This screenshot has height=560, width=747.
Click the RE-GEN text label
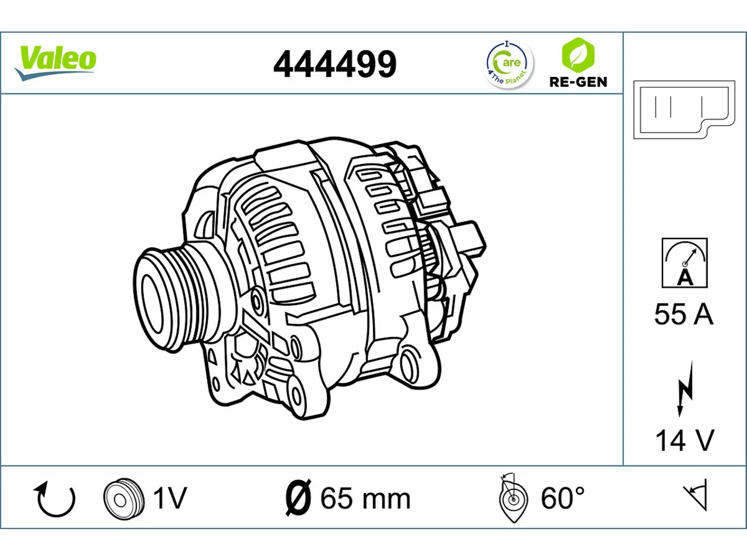click(578, 82)
